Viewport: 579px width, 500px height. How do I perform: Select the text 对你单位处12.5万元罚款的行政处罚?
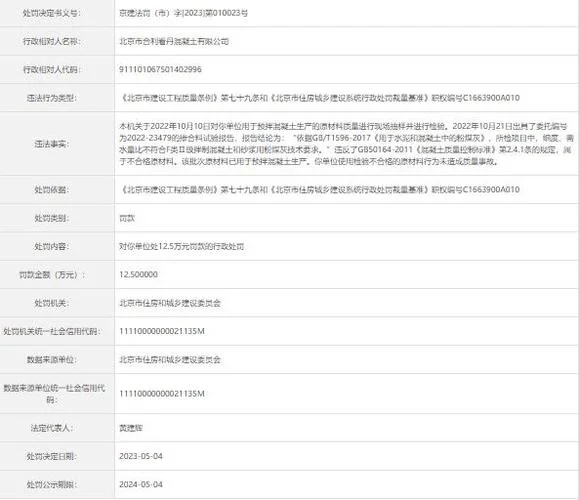click(x=181, y=246)
